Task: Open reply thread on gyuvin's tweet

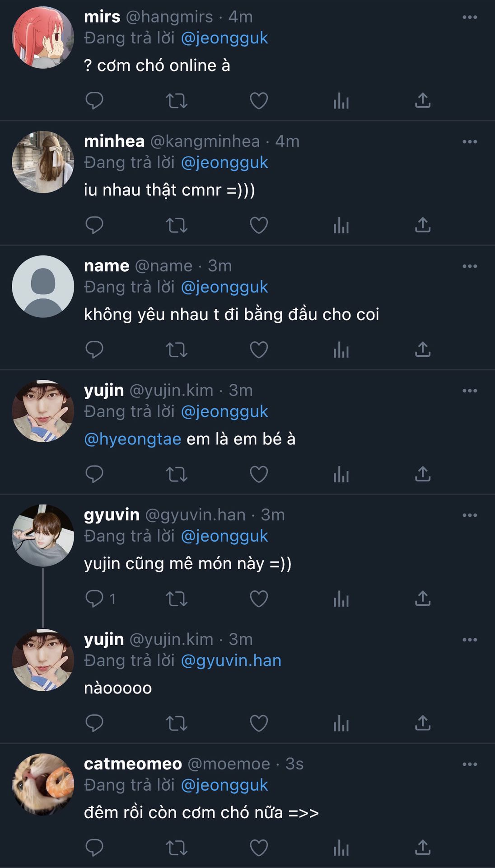Action: [x=94, y=599]
